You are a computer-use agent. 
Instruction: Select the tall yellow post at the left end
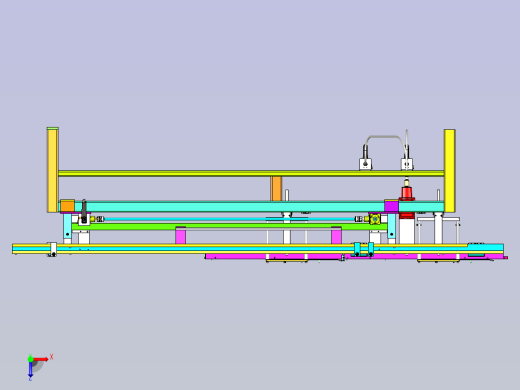[x=53, y=170]
